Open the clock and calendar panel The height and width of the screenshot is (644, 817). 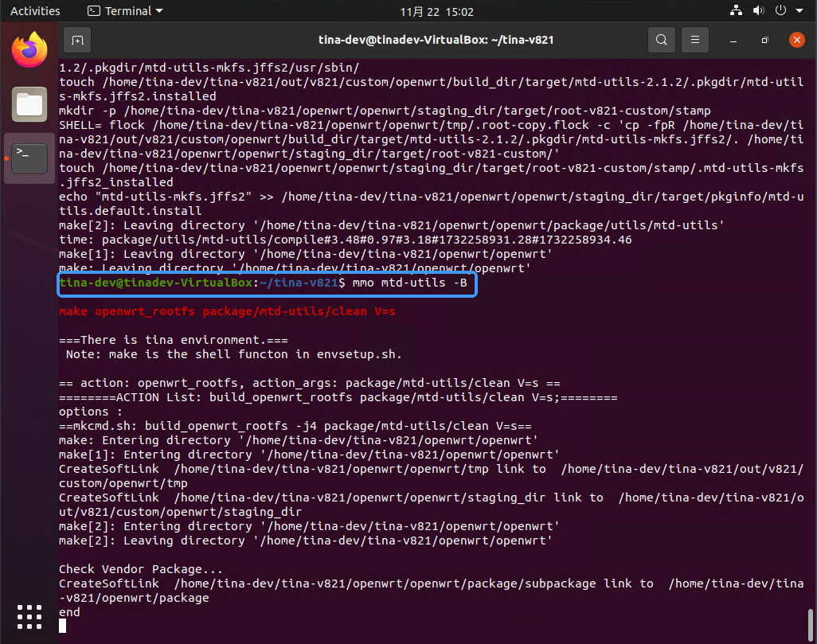pyautogui.click(x=436, y=11)
